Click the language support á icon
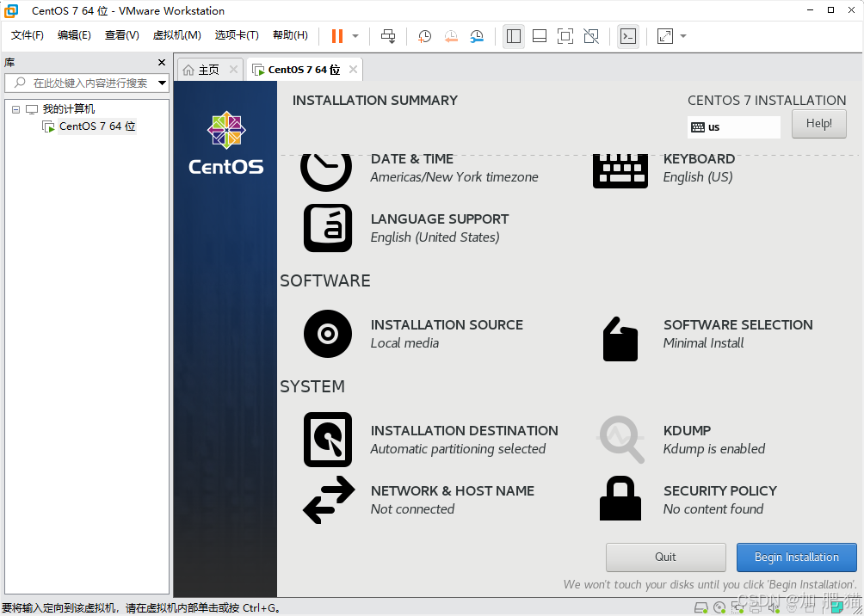864x616 pixels. coord(328,228)
